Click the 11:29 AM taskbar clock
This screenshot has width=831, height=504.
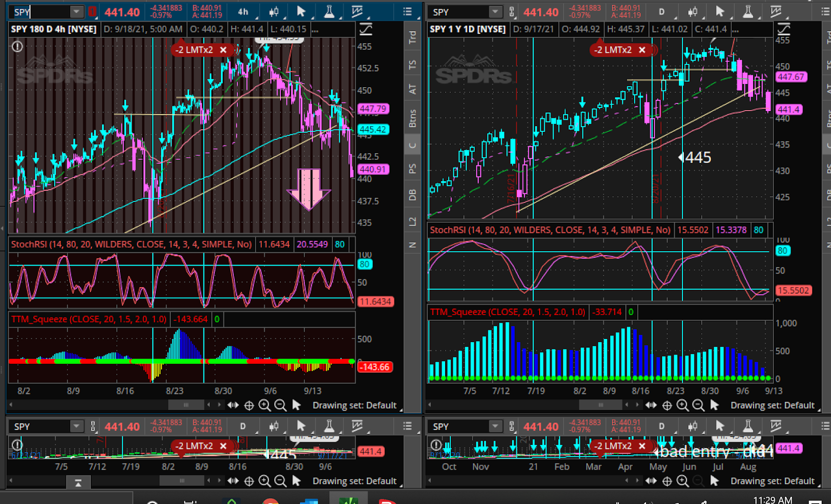(x=773, y=499)
